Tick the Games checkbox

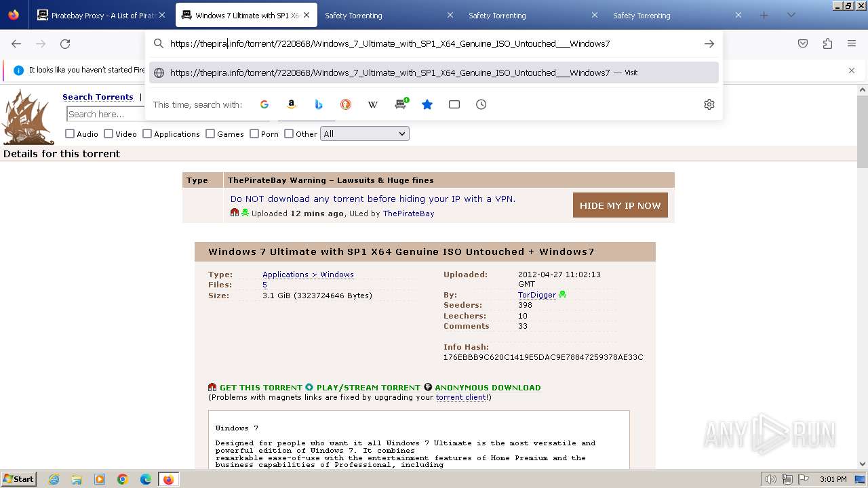tap(210, 134)
